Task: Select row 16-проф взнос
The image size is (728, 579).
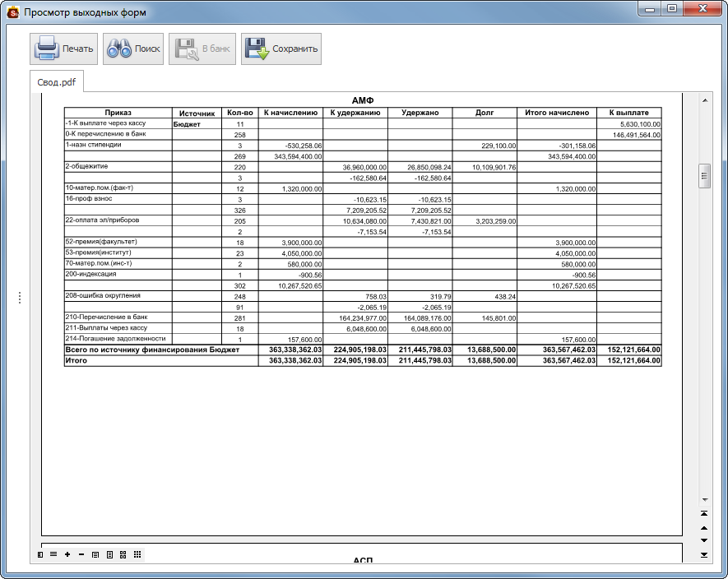Action: coord(363,199)
